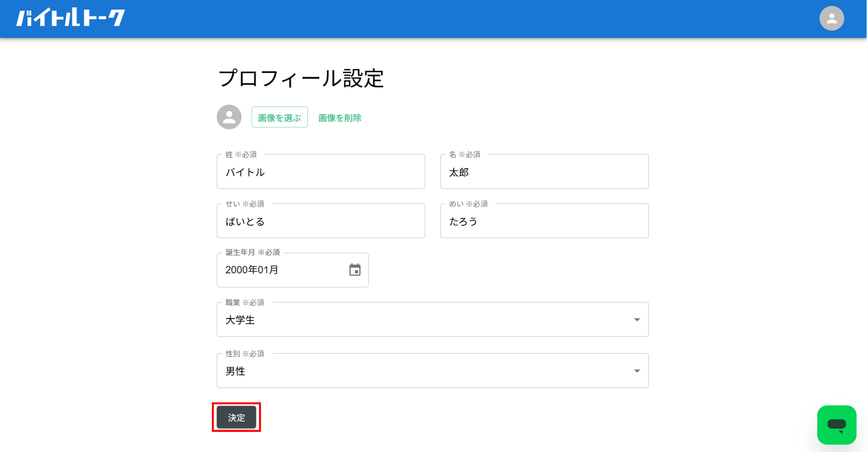
Task: Focus the せい field containing ばいとる
Action: point(321,221)
